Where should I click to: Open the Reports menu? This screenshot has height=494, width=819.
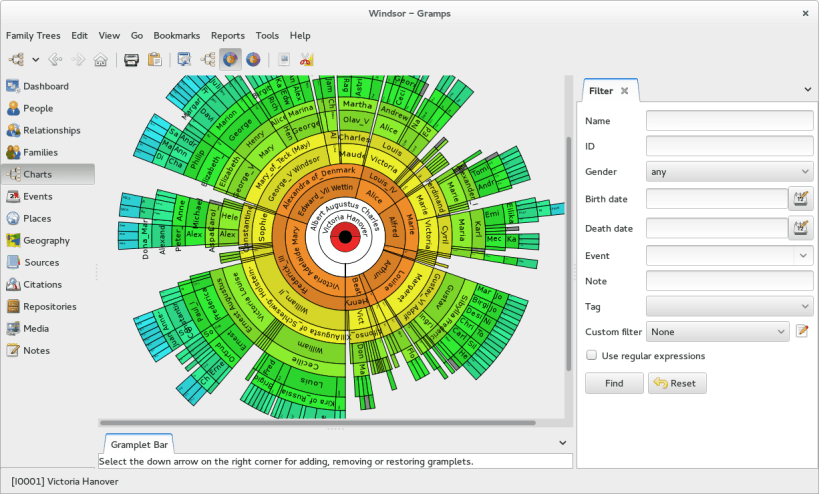click(227, 35)
